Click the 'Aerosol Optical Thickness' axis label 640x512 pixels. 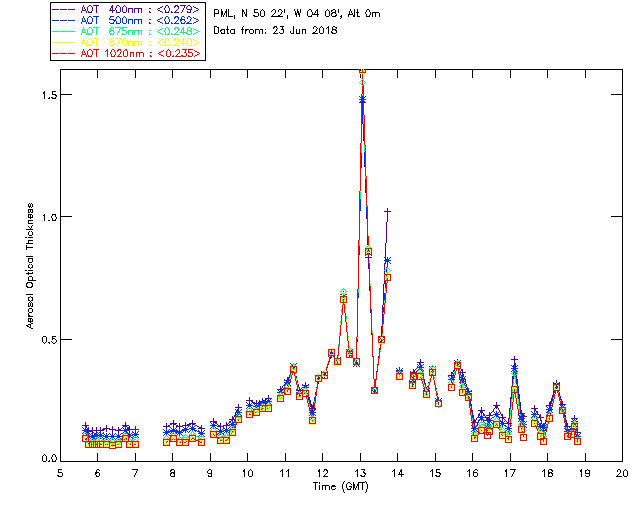click(30, 266)
